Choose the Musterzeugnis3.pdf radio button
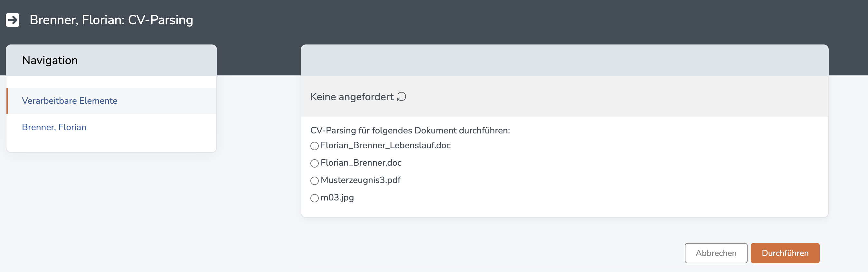 click(x=314, y=180)
